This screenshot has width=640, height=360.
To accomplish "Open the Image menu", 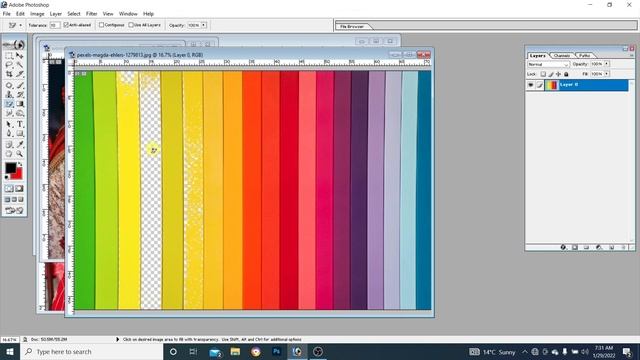I will (x=37, y=14).
